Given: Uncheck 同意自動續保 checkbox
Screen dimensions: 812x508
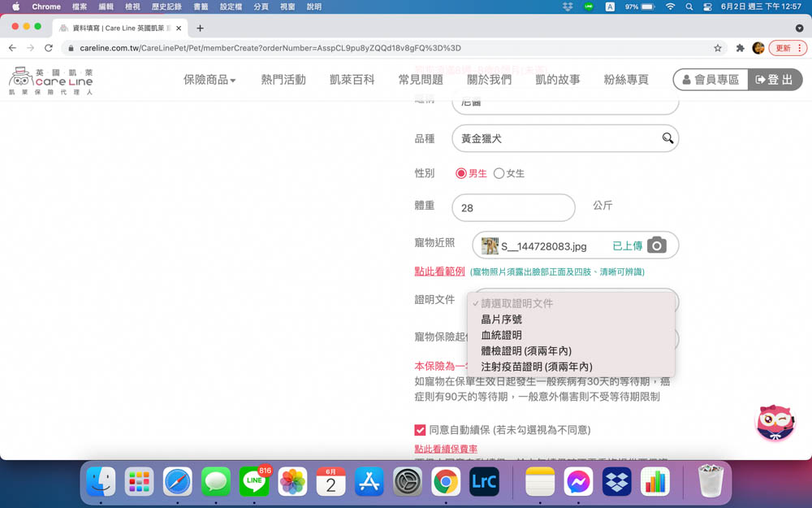Looking at the screenshot, I should tap(420, 431).
